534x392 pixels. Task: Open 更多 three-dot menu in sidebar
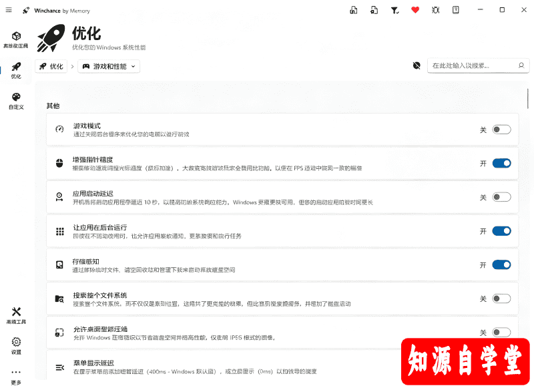[x=16, y=377]
